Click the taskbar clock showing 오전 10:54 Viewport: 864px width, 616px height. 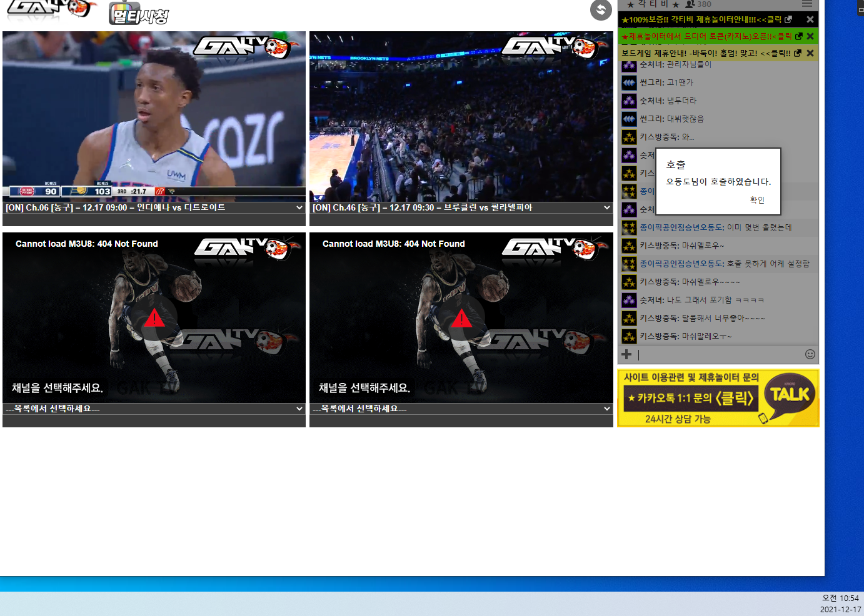point(840,598)
